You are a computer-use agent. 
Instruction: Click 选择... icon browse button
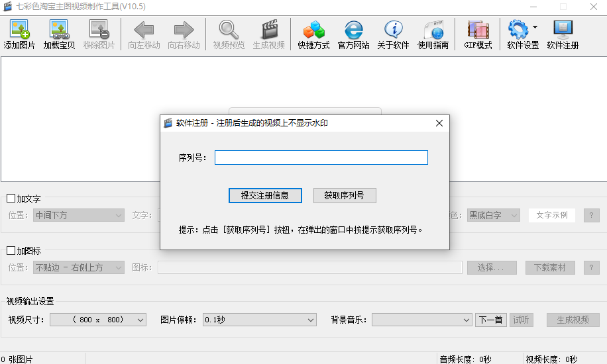point(492,267)
